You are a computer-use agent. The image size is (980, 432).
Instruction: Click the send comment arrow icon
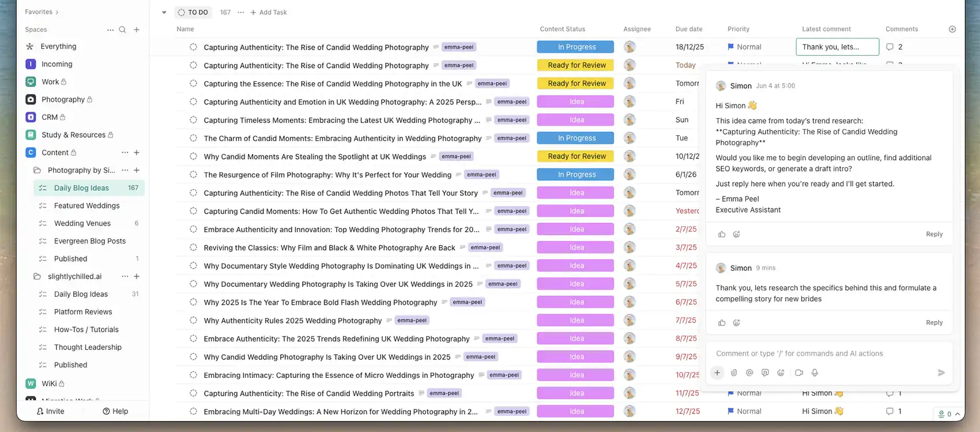[x=941, y=373]
